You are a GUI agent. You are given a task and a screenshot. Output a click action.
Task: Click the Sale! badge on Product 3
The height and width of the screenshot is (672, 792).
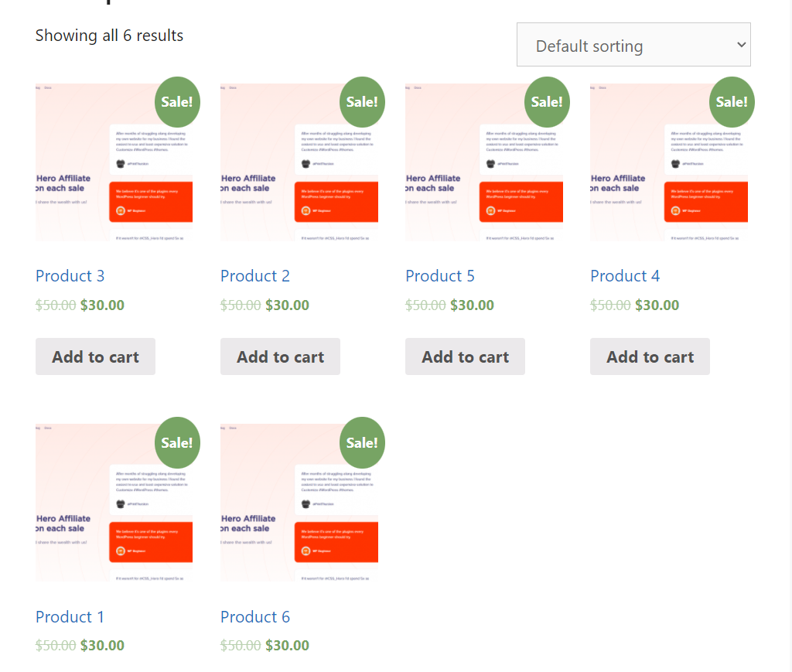177,102
